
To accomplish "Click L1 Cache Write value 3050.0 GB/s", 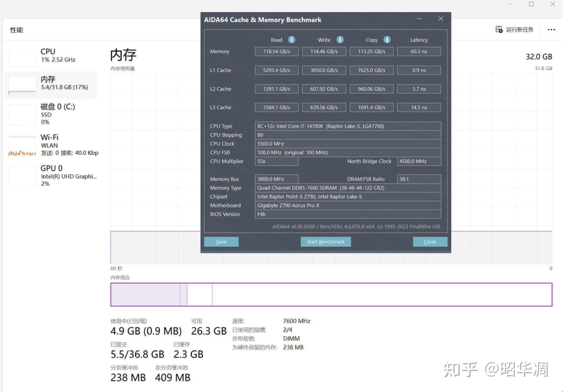I will (x=324, y=70).
